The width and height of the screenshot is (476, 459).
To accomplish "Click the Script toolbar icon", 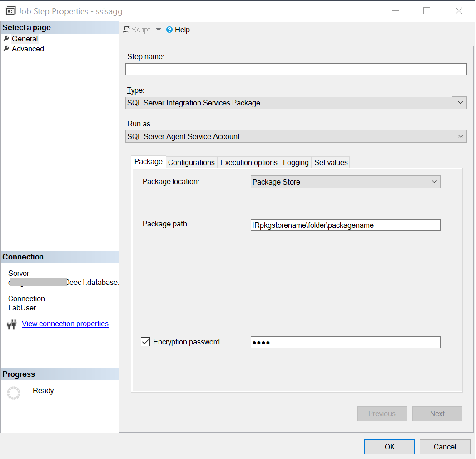I will pos(126,30).
